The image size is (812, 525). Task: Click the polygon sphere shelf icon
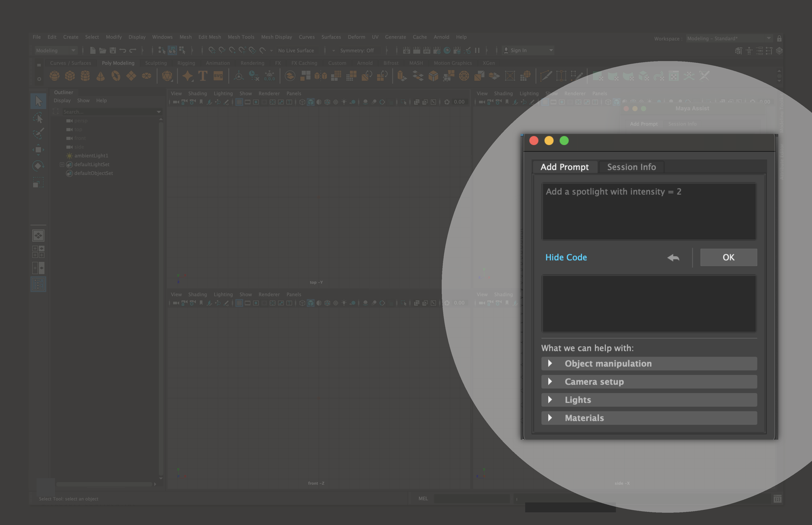pos(54,76)
